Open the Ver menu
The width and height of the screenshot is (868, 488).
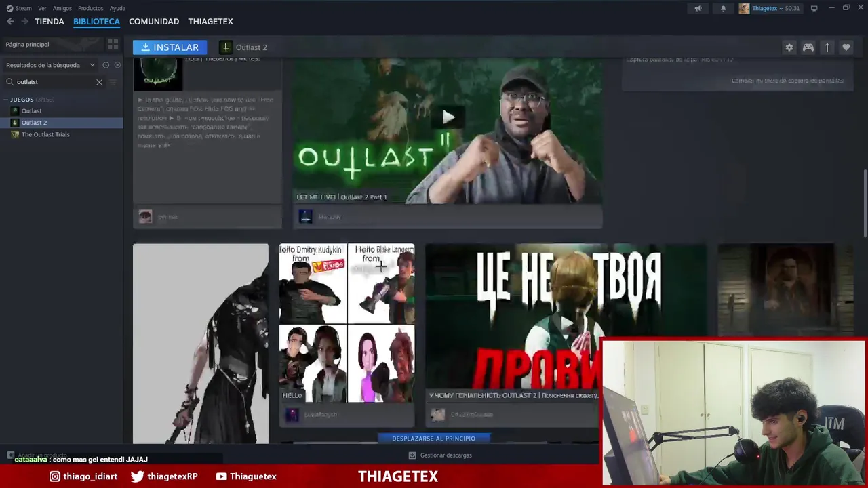coord(43,8)
